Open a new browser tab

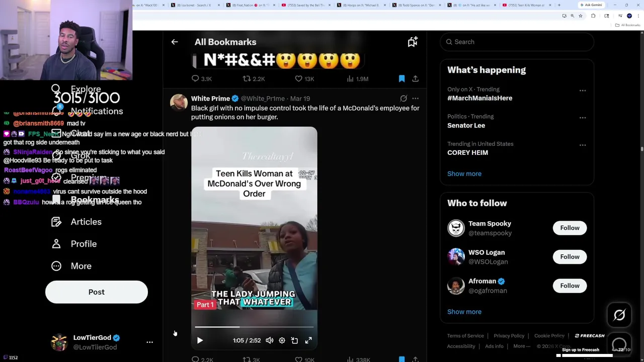pyautogui.click(x=559, y=5)
